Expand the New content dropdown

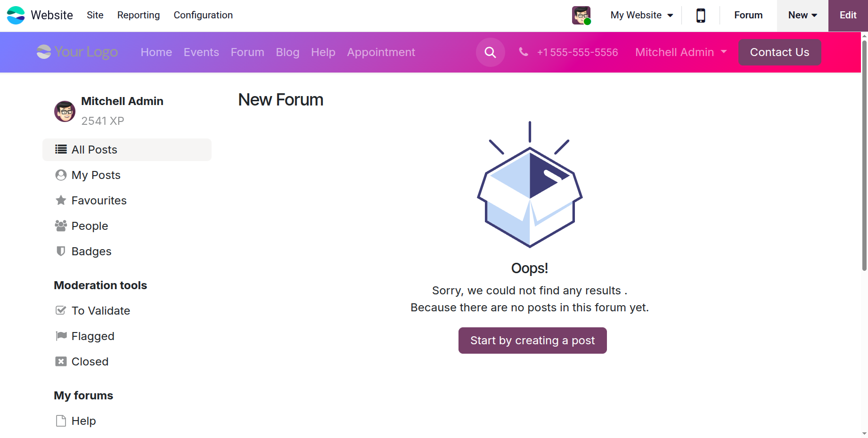[x=802, y=15]
